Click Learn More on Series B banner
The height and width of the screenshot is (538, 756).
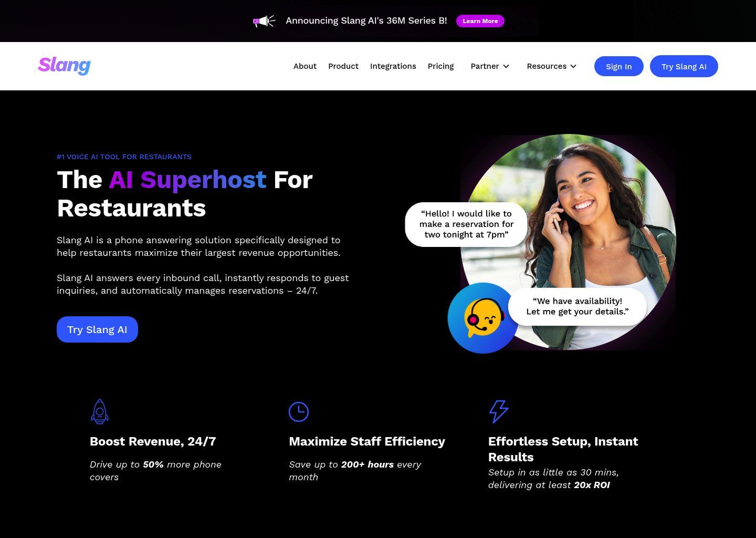pos(480,21)
